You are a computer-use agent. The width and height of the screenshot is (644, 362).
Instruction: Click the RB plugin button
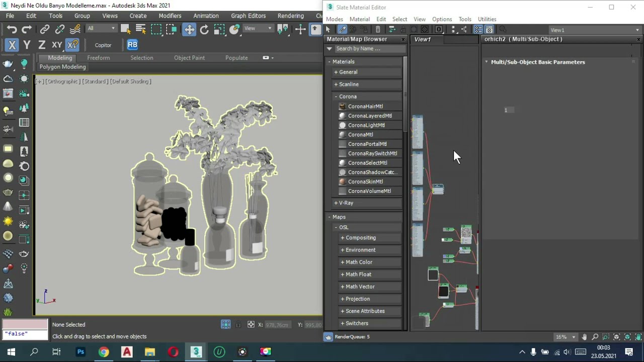click(132, 45)
